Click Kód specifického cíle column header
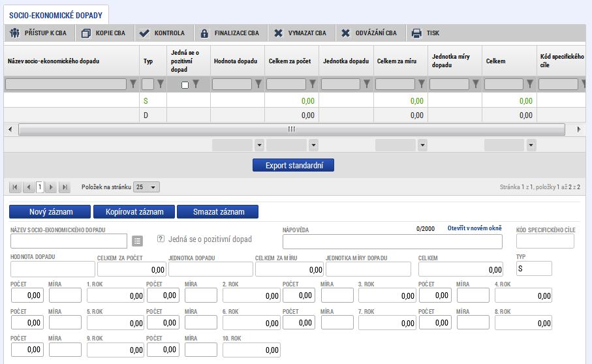This screenshot has height=364, width=592. 562,61
